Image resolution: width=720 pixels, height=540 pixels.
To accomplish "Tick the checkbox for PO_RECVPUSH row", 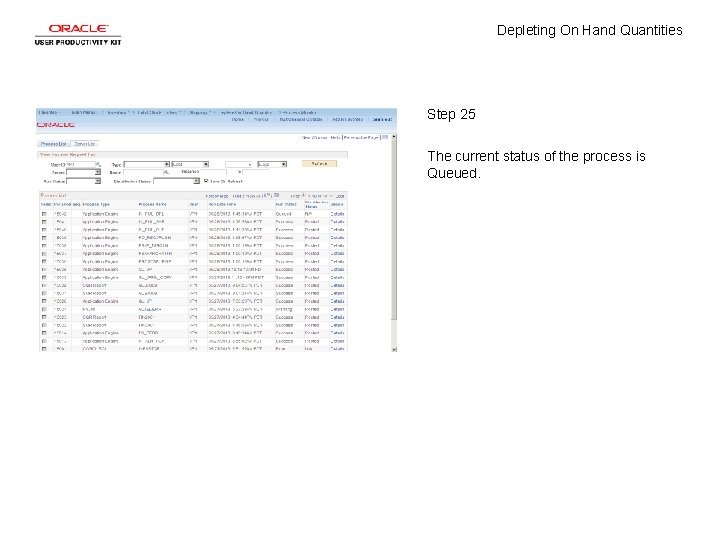I will (x=44, y=238).
